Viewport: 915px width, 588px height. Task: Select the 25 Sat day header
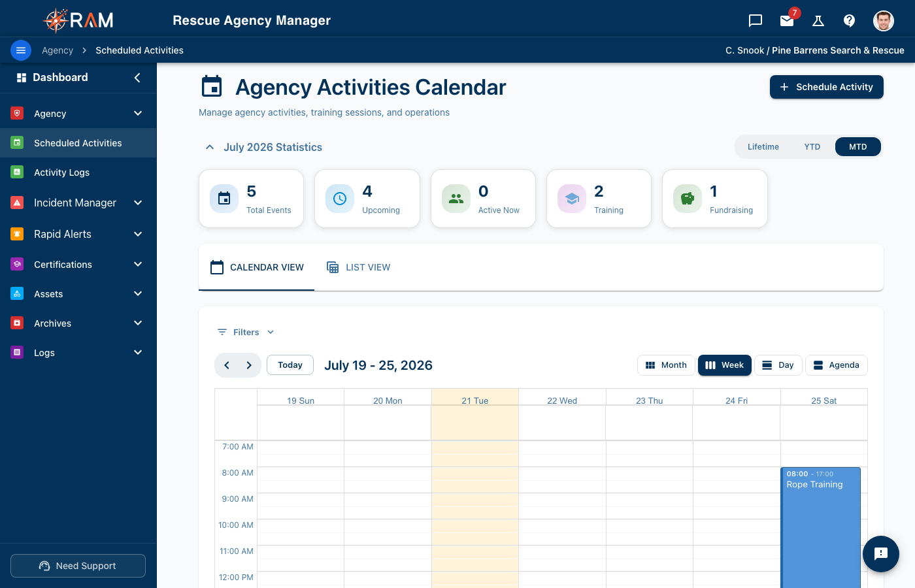click(x=824, y=400)
